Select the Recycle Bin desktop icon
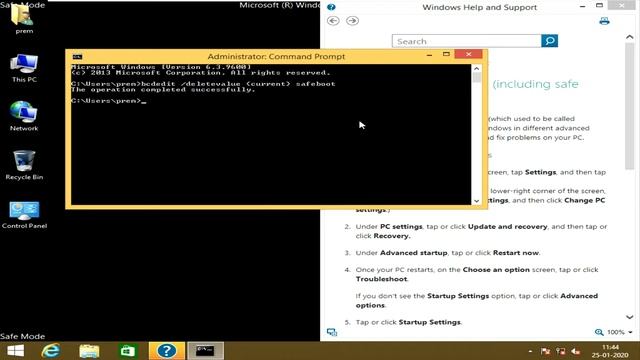This screenshot has height=360, width=640. [24, 165]
